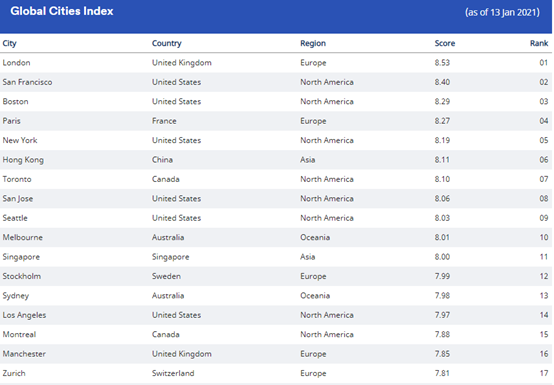Click Australia in Sydney's row
The height and width of the screenshot is (385, 554).
click(x=168, y=296)
